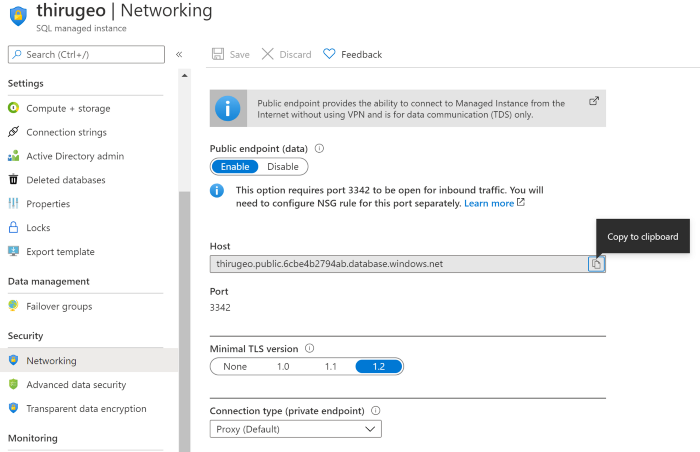700x452 pixels.
Task: Click the Networking shield icon in sidebar
Action: tap(13, 360)
